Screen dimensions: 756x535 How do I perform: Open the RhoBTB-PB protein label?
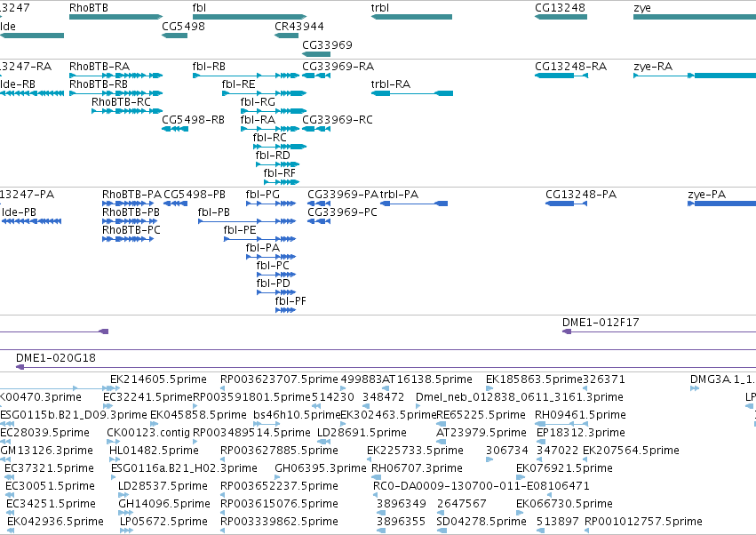[131, 212]
